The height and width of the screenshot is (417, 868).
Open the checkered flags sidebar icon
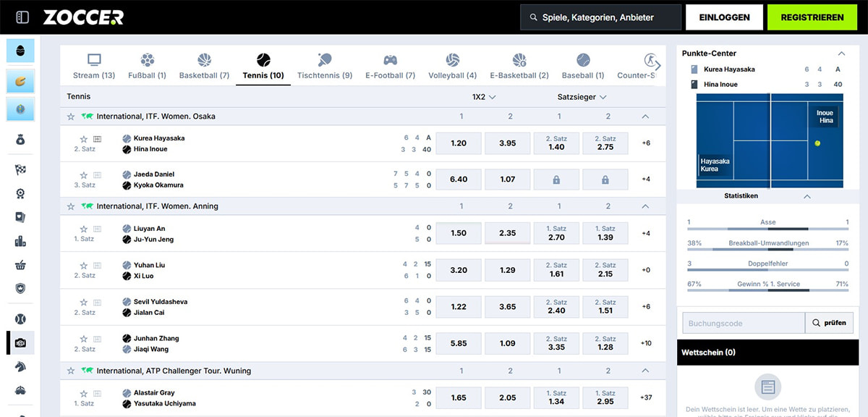click(20, 169)
